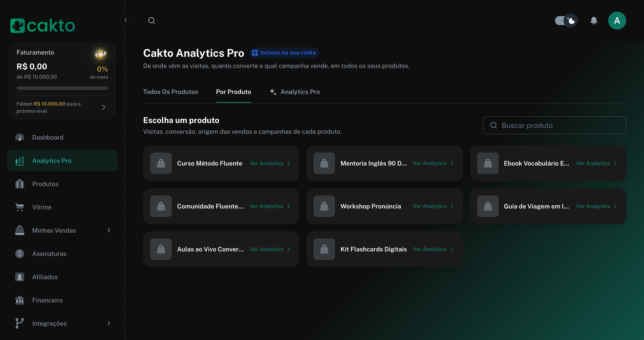Click the Escolha um produto heading

(x=181, y=120)
